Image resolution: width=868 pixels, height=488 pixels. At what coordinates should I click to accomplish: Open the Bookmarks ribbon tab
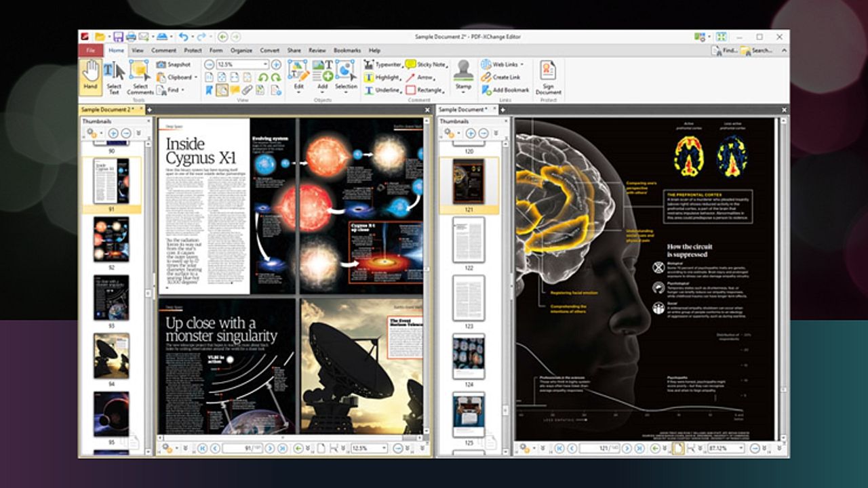point(347,50)
